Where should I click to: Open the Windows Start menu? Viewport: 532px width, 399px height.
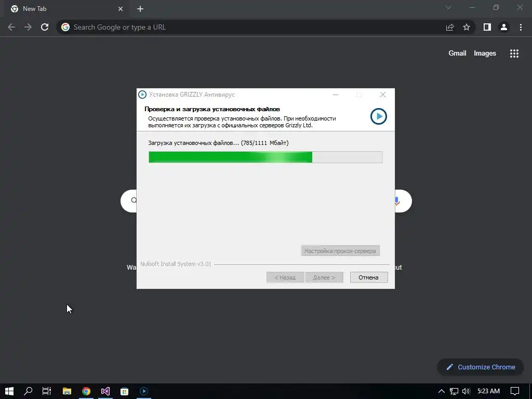point(9,391)
